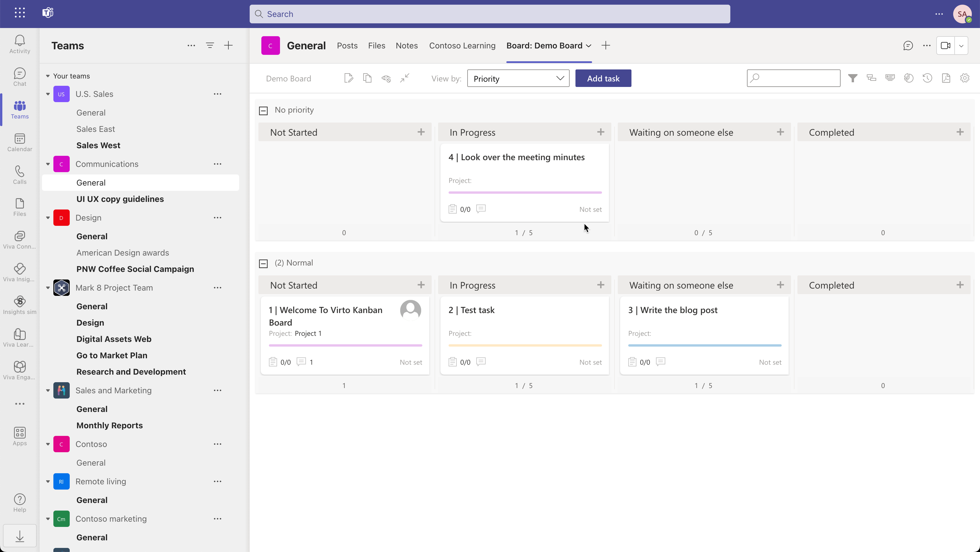Open more options for Contoso team

coord(217,444)
